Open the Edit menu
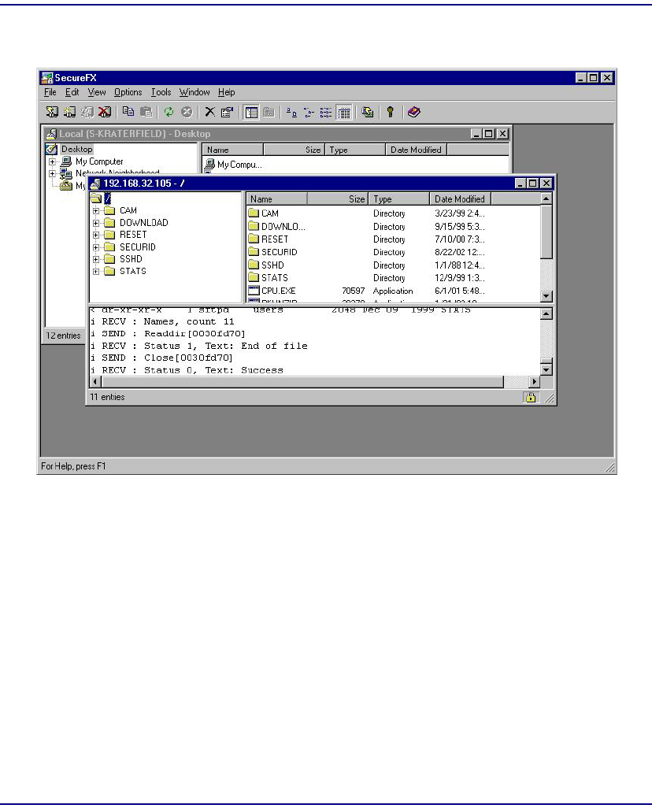652x812 pixels. (x=72, y=92)
